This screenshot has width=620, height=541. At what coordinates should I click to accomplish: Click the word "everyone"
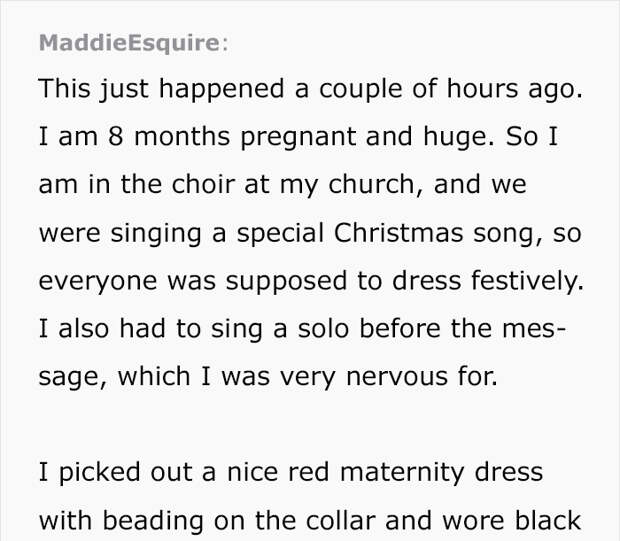pos(98,283)
